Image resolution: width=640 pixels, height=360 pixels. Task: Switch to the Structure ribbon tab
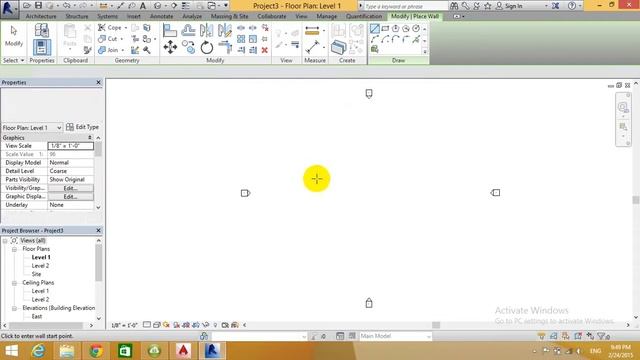pos(77,16)
